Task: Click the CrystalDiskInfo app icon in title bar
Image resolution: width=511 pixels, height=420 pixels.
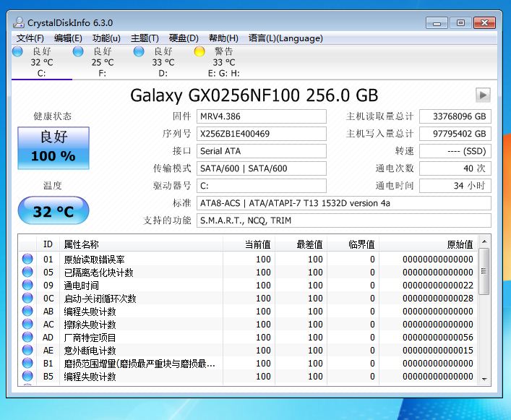Action: point(19,22)
